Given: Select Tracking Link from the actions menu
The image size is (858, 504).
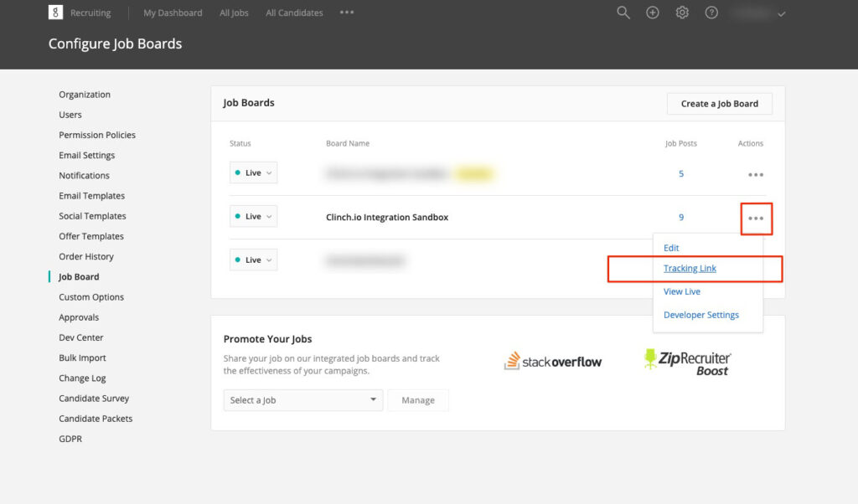Looking at the screenshot, I should (x=690, y=269).
